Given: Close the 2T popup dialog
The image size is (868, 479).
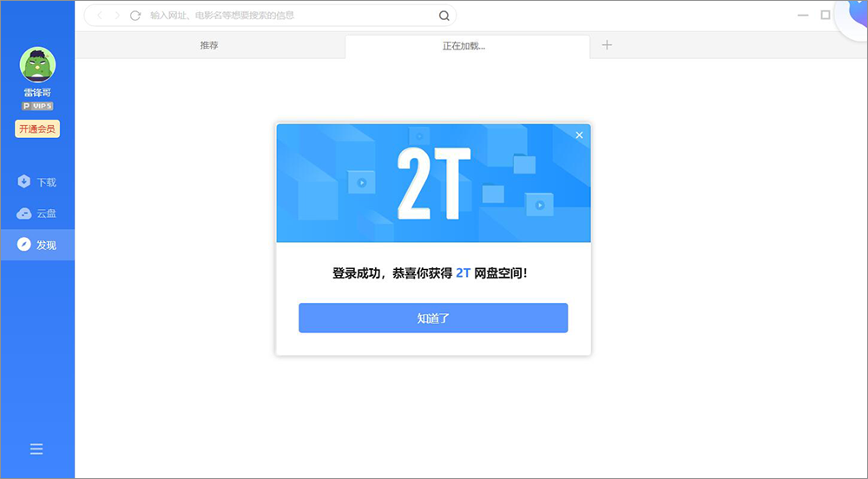Looking at the screenshot, I should point(579,135).
